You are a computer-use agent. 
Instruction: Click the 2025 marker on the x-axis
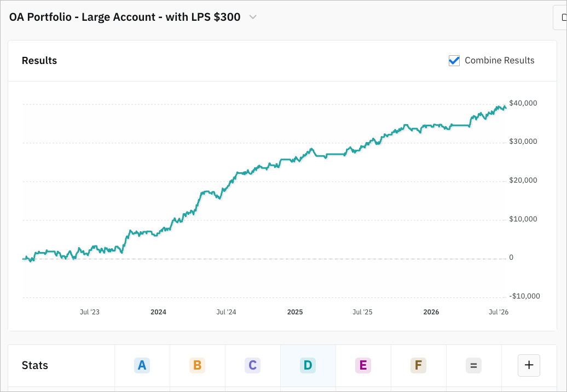pyautogui.click(x=295, y=312)
